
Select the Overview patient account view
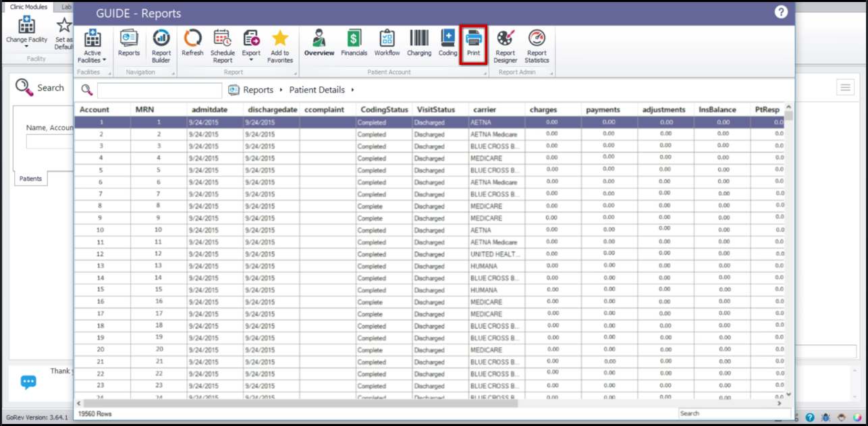click(x=319, y=43)
